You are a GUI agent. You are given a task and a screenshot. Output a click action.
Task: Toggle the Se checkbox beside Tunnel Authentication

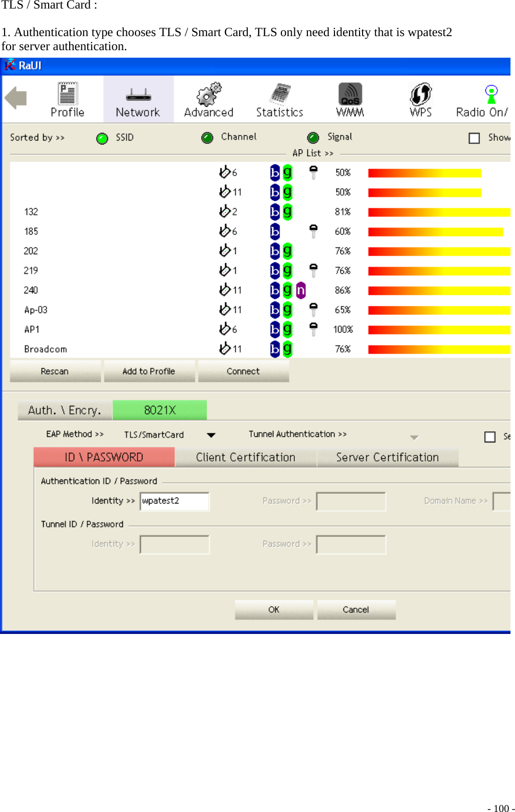(x=490, y=437)
